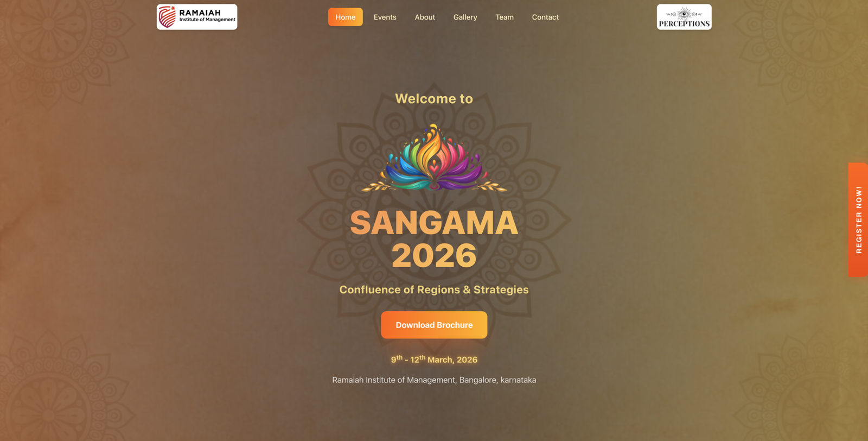Viewport: 868px width, 441px height.
Task: Open the Gallery nav link
Action: click(x=465, y=17)
